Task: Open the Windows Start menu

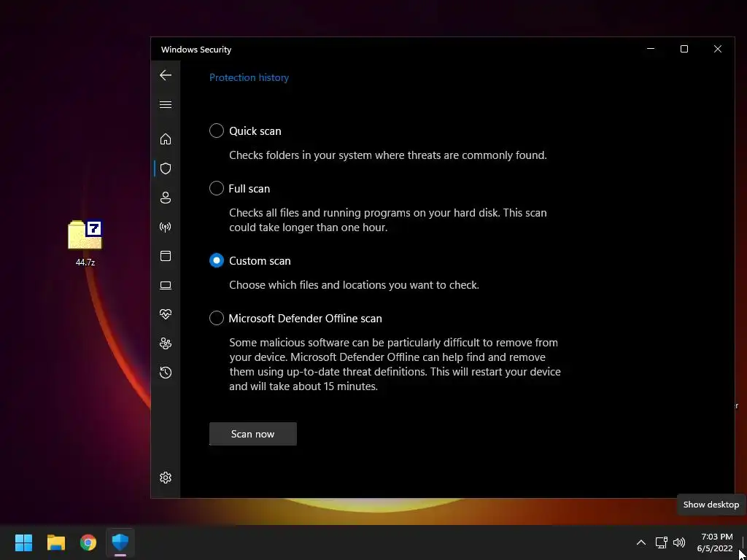Action: pos(23,542)
